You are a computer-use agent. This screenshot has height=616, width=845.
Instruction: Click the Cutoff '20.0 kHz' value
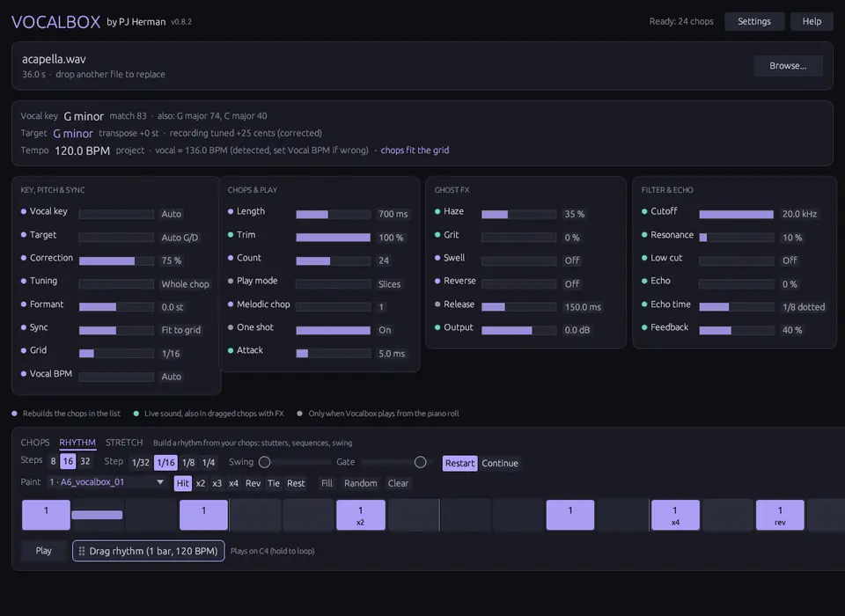click(799, 214)
